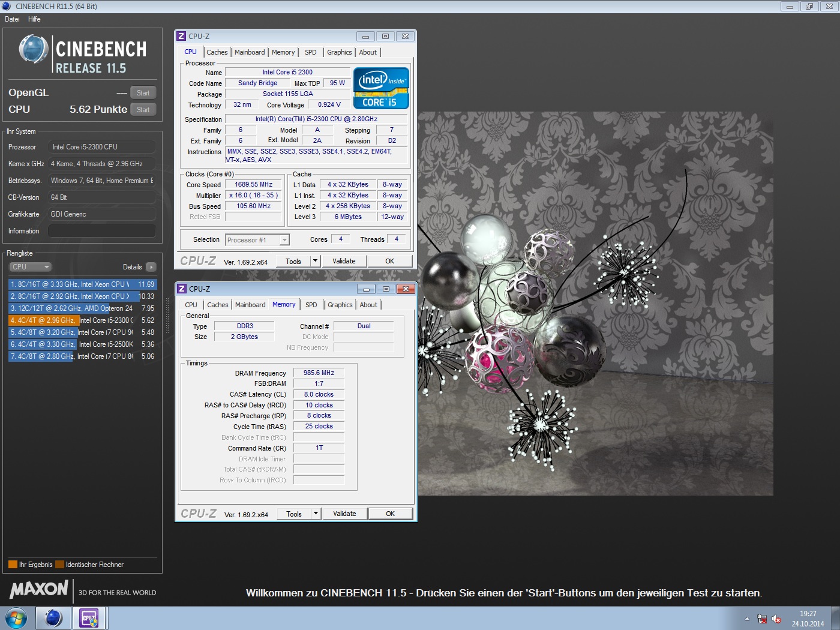Switch to Cinebench taskbar icon

click(x=53, y=618)
